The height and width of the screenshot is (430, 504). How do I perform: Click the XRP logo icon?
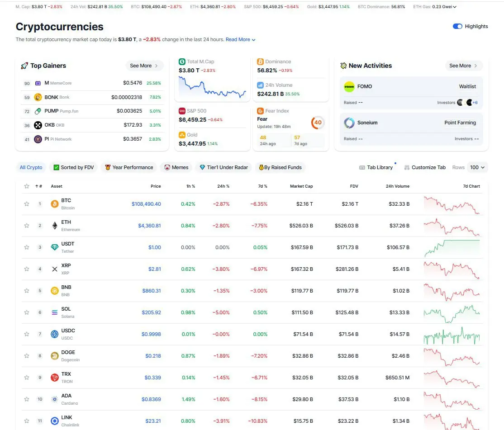point(55,269)
